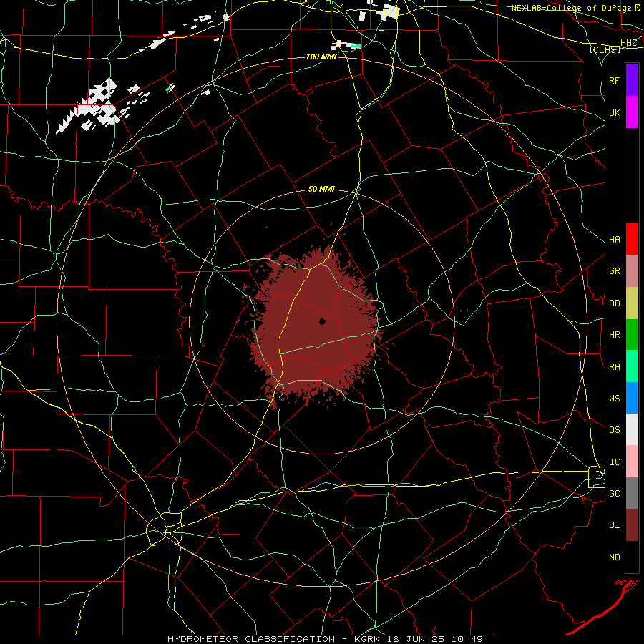Click the GR pink-brown legend swatch

coord(632,271)
